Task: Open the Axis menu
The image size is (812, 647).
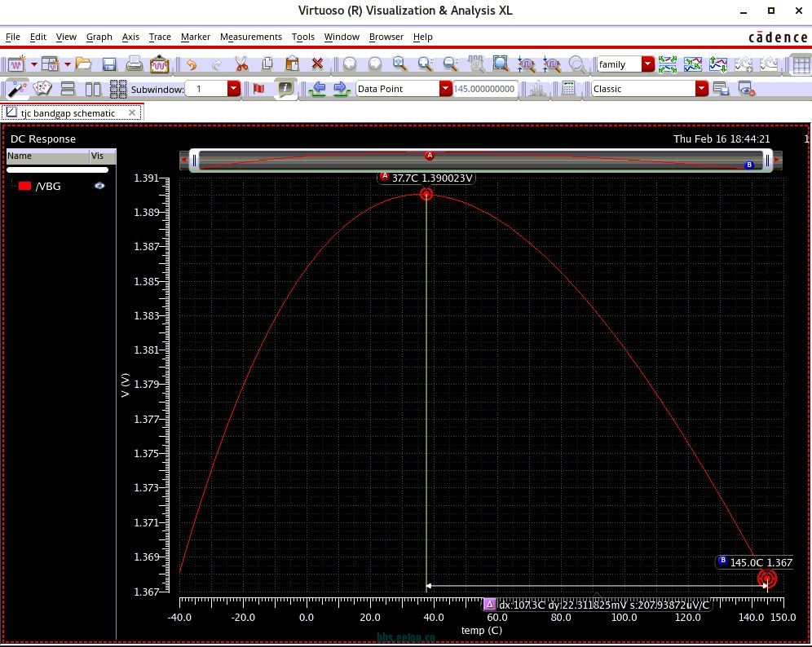Action: (130, 37)
